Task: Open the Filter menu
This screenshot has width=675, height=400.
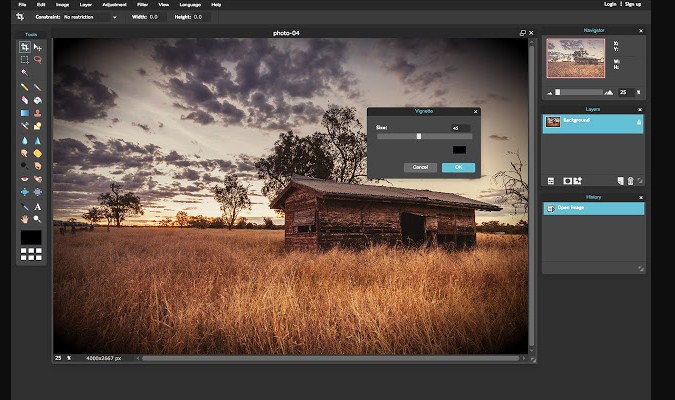Action: [142, 5]
